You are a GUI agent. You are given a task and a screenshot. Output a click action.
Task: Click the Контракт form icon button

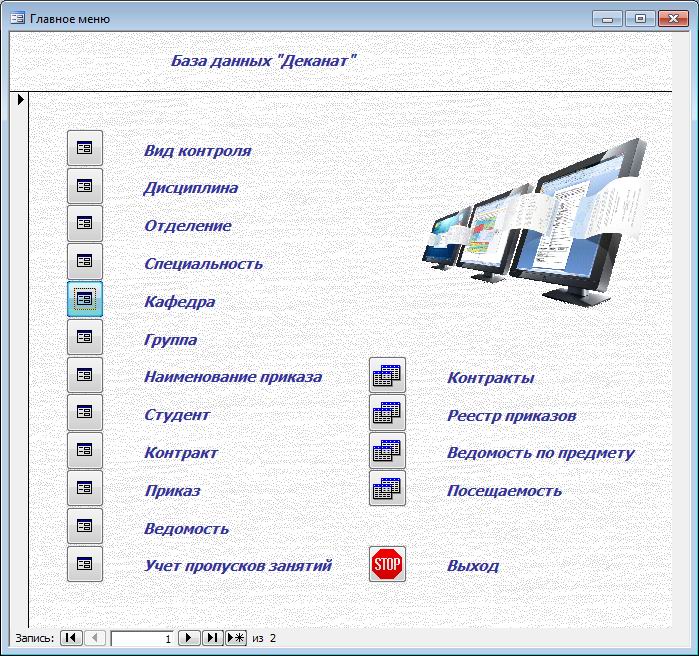click(x=85, y=451)
